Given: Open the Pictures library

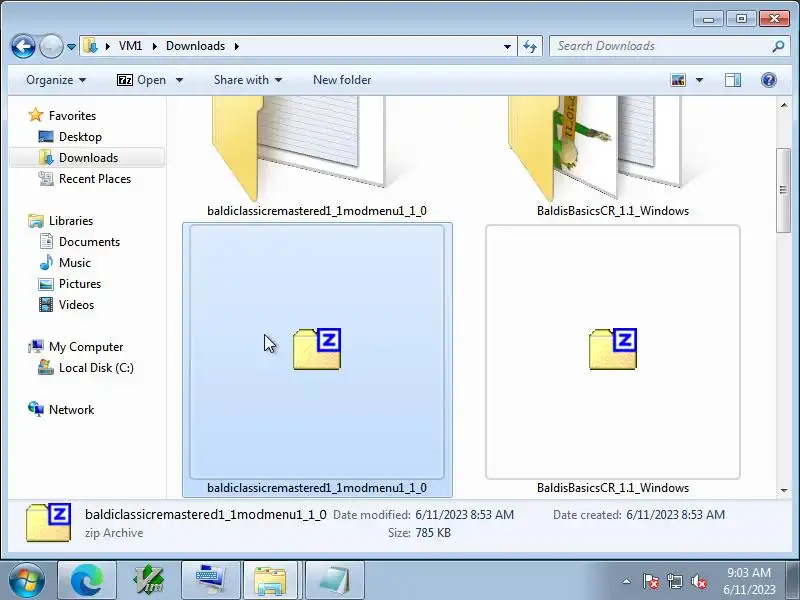Looking at the screenshot, I should point(80,284).
